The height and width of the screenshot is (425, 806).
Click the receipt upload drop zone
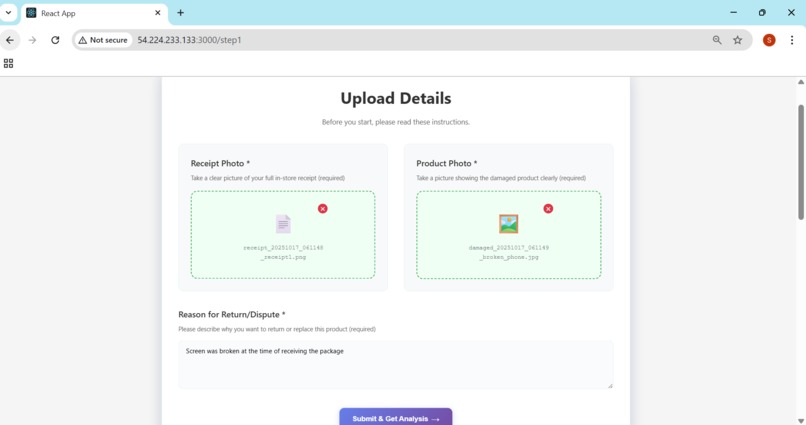283,235
